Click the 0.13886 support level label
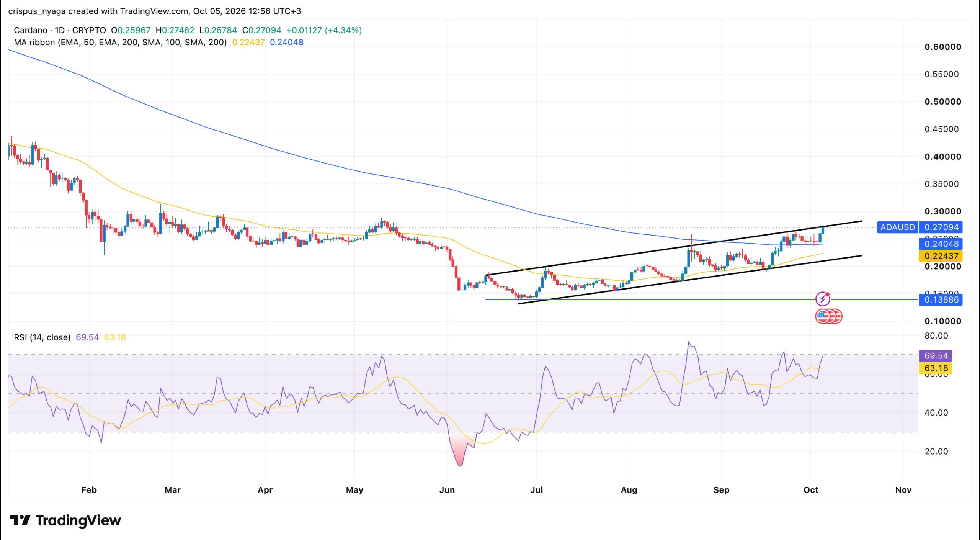The image size is (980, 540). pyautogui.click(x=941, y=299)
